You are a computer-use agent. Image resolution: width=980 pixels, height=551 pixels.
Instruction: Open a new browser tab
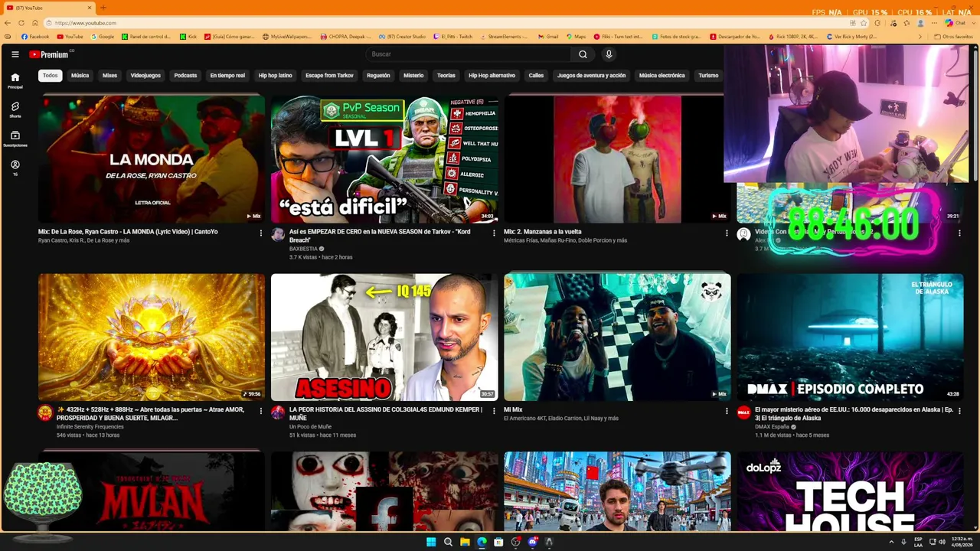coord(103,8)
